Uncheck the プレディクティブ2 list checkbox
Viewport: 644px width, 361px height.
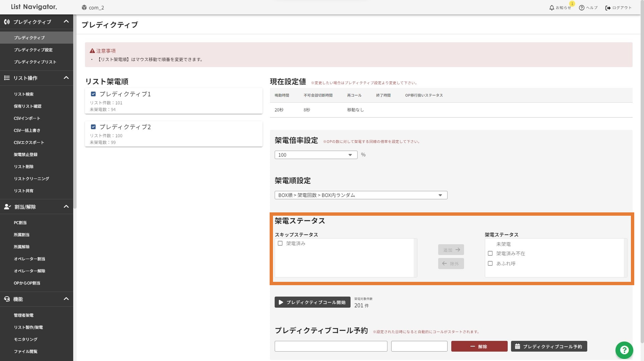93,127
